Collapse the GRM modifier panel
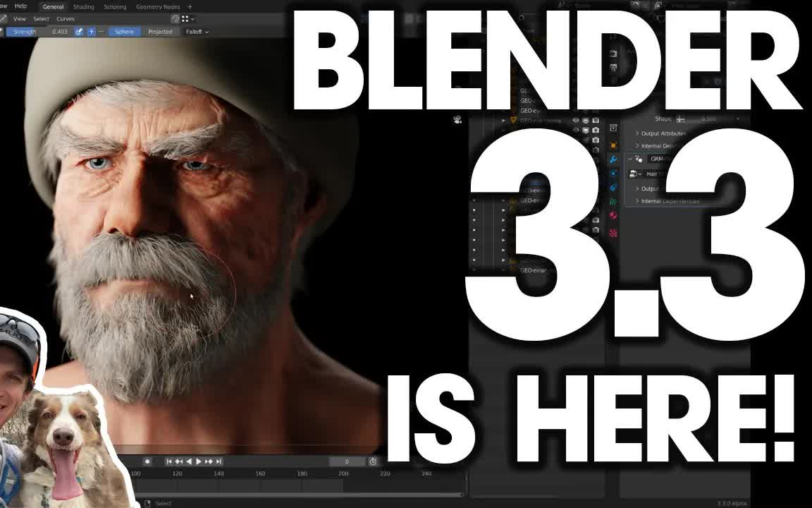The width and height of the screenshot is (812, 508). 631,159
